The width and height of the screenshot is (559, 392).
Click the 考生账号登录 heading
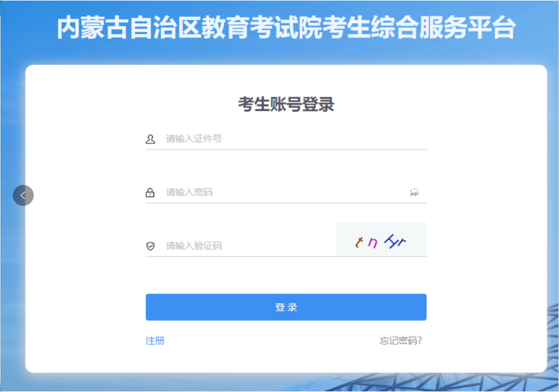tap(286, 105)
